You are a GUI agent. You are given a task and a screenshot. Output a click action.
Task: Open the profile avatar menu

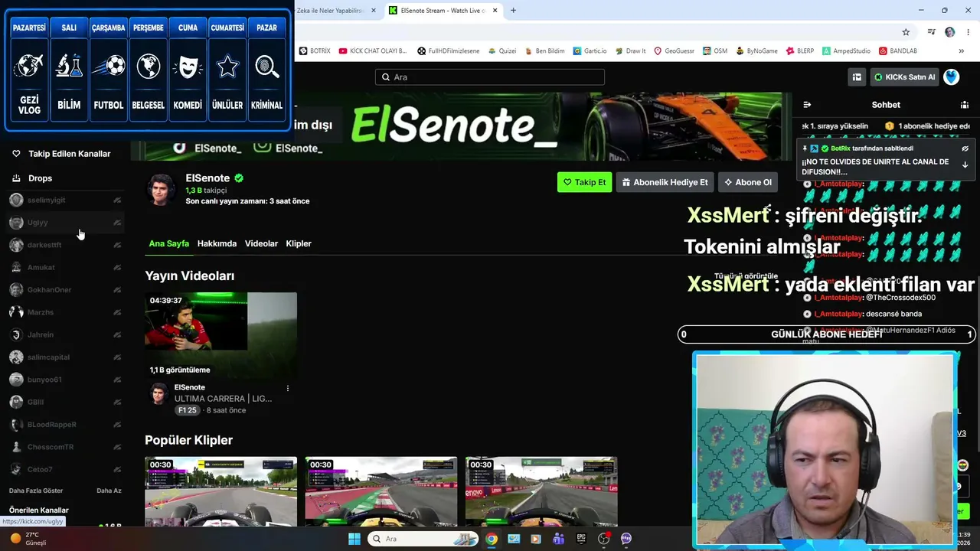(952, 77)
